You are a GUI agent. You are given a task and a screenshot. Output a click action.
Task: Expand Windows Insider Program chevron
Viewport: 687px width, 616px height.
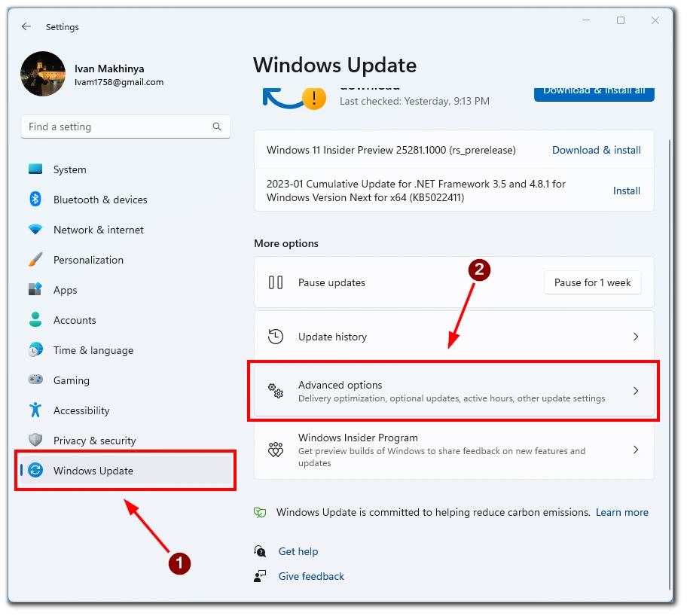tap(636, 450)
